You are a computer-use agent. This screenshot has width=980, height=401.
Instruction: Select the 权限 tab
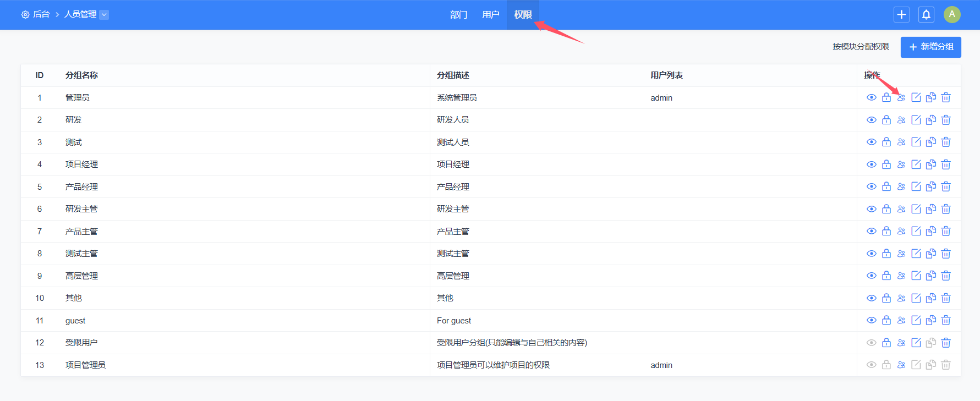point(523,15)
